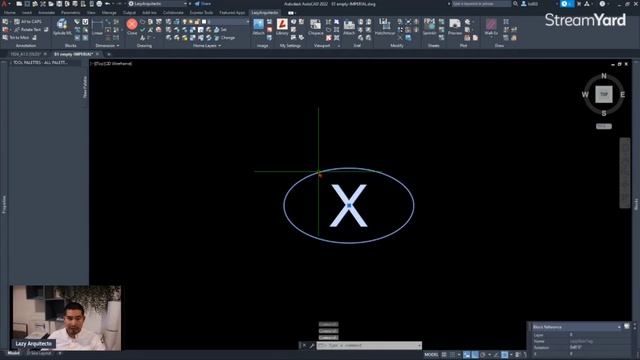Image resolution: width=640 pixels, height=360 pixels.
Task: Open the Featured Apps ribbon tab
Action: click(x=232, y=13)
